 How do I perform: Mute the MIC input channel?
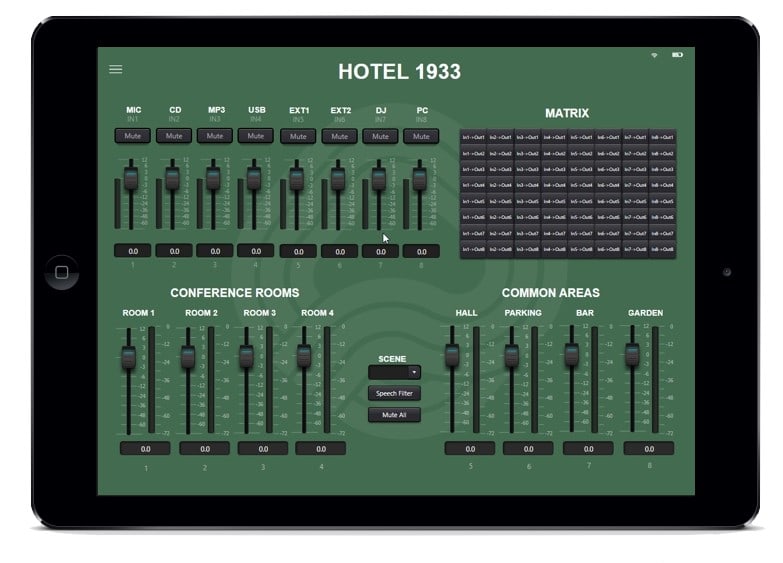point(133,136)
